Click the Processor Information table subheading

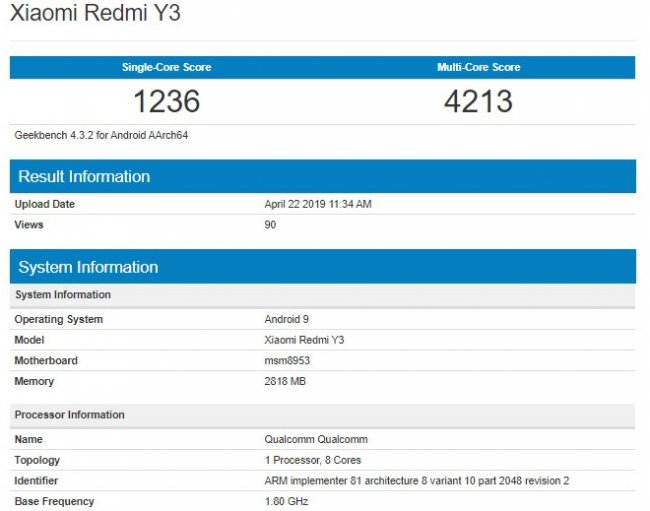coord(69,415)
